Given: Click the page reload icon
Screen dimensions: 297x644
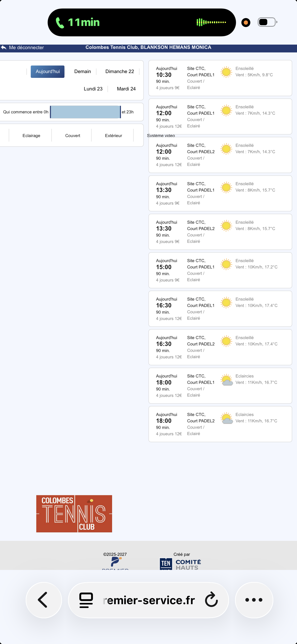Looking at the screenshot, I should (211, 600).
